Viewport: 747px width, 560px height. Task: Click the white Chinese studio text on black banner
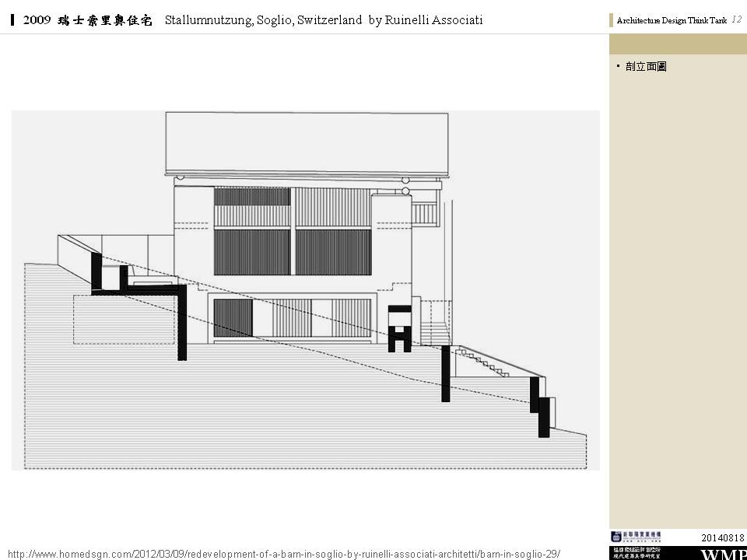coord(636,552)
